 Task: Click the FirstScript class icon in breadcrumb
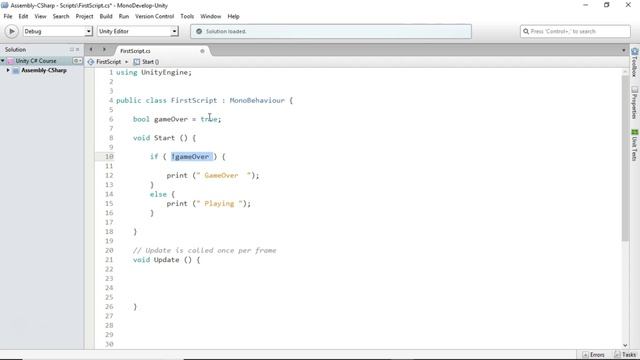pos(91,62)
